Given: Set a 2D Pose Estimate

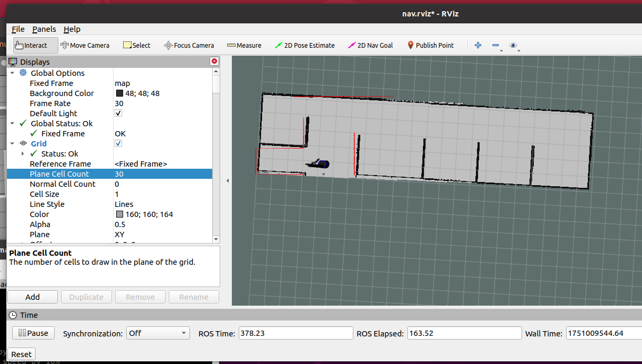Looking at the screenshot, I should coord(305,45).
